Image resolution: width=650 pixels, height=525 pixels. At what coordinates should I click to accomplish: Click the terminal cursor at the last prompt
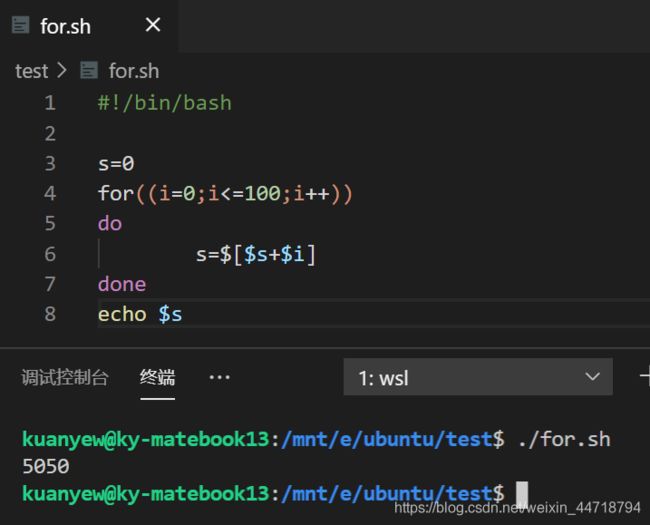point(521,493)
